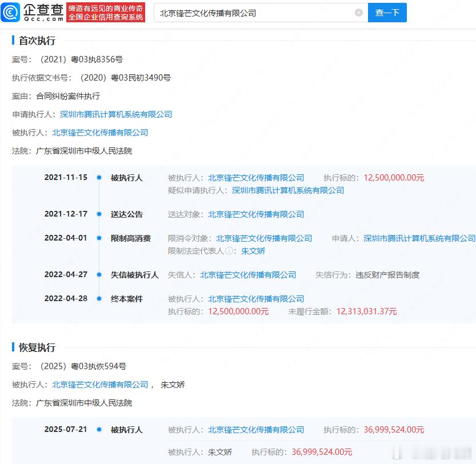Click the 查一下 search button

point(387,13)
